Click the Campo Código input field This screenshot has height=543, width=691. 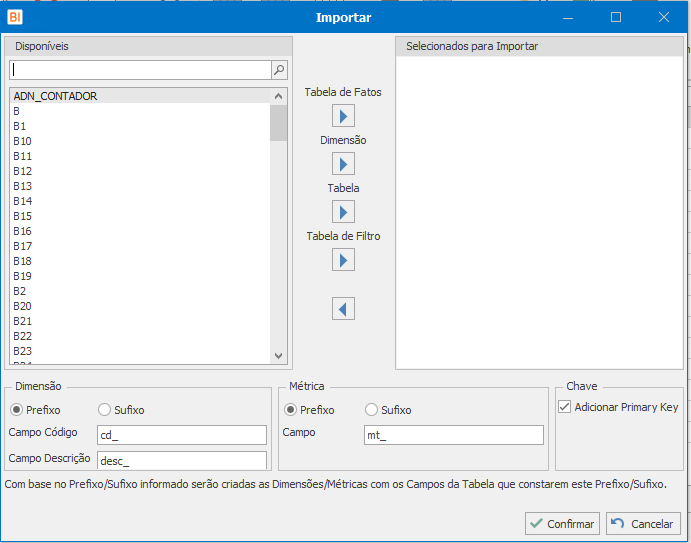click(182, 435)
